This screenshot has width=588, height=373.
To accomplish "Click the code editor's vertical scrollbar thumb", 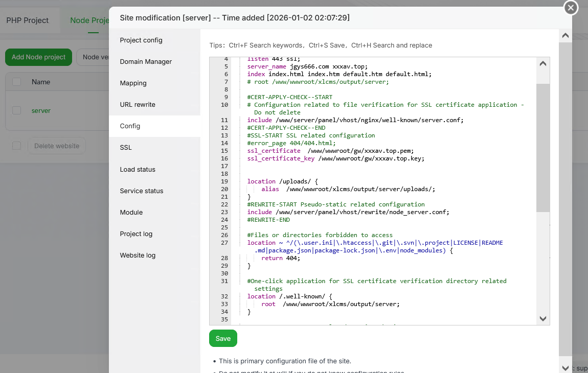I will tap(543, 148).
